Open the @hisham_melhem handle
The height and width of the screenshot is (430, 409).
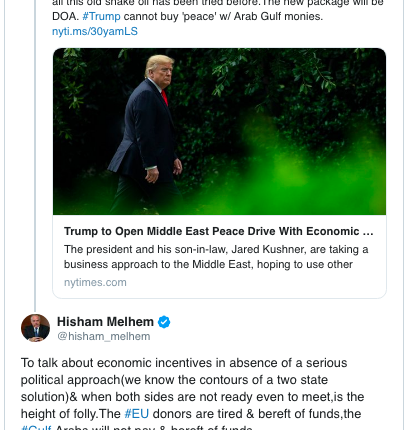[x=104, y=336]
